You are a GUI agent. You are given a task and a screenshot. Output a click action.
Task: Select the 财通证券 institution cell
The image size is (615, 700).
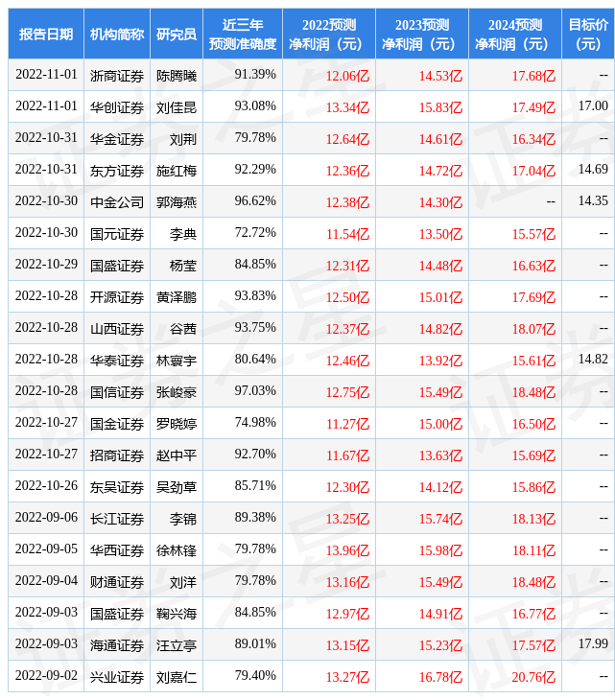117,583
